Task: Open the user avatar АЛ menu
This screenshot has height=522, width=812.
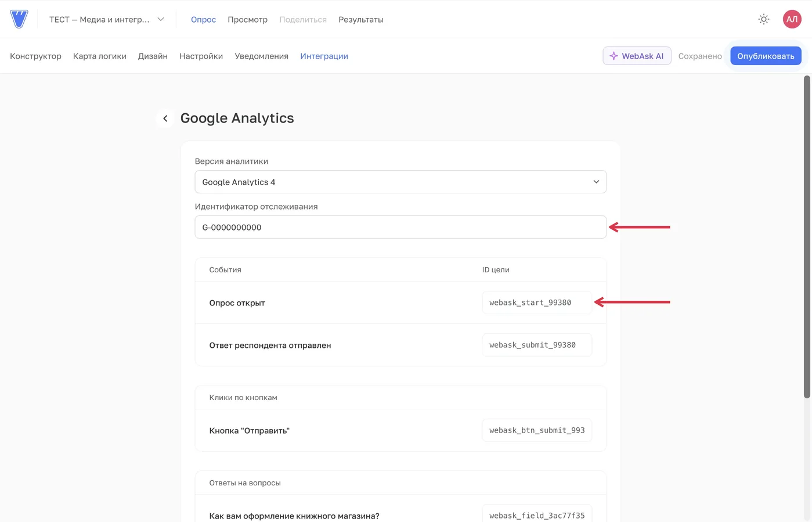Action: tap(792, 19)
